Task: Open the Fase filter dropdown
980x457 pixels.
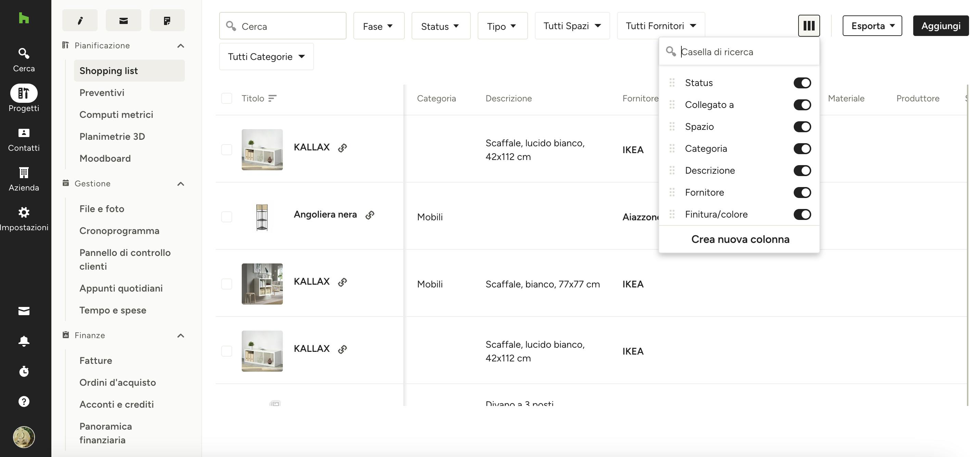Action: [x=379, y=26]
